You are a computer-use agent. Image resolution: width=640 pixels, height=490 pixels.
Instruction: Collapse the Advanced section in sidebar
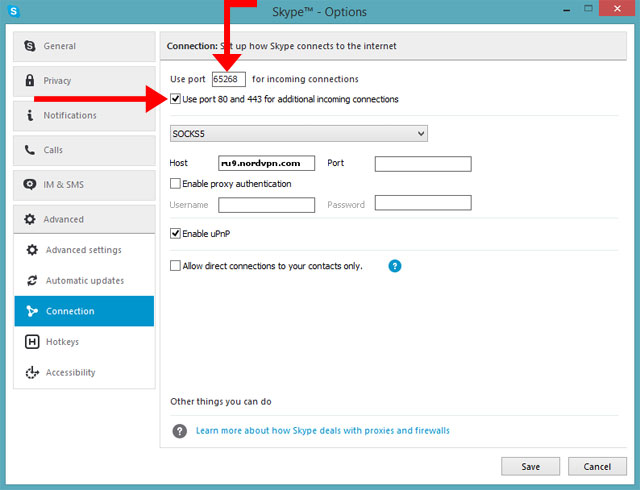point(85,219)
